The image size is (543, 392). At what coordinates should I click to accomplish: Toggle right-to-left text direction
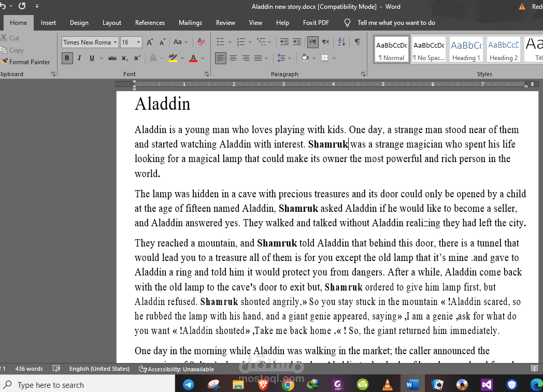(x=325, y=42)
